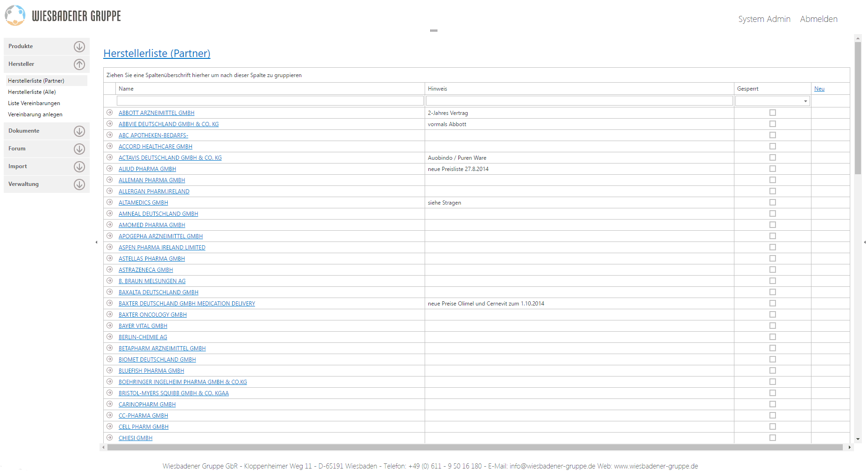Click row icon for BOEHRINGER INGELHEIM PHARMA

tap(110, 382)
